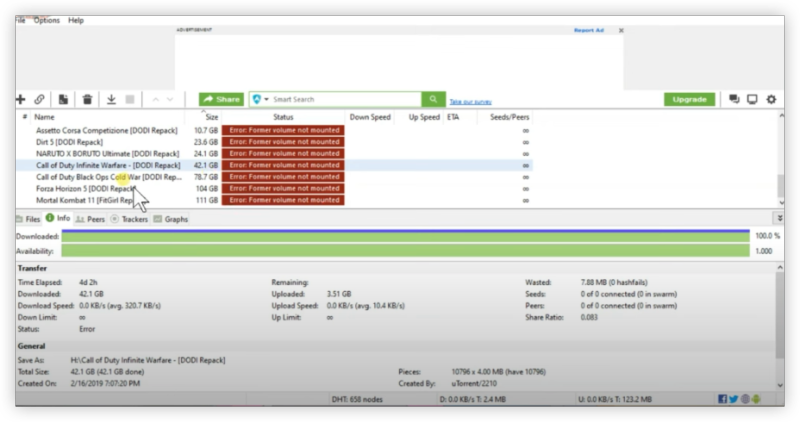Viewport: 800px width, 422px height.
Task: Switch to the Peers tab
Action: (90, 219)
